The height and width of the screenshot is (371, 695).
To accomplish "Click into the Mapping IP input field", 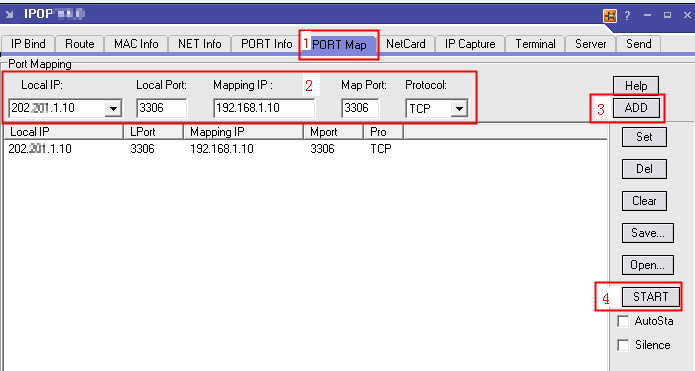I will 264,108.
